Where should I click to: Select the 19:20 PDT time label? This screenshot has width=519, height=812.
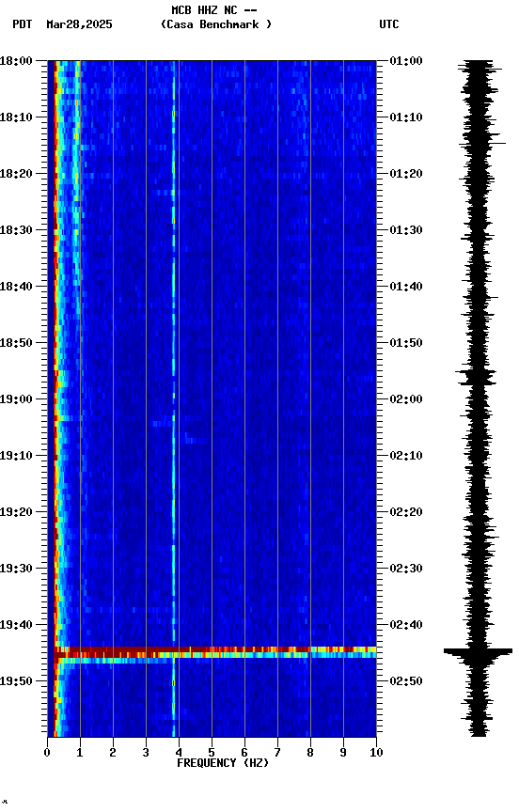coord(16,512)
